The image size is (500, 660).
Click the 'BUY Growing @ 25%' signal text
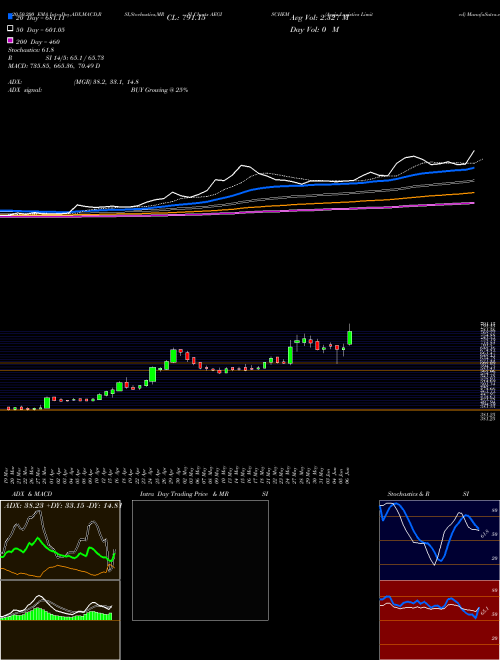click(159, 90)
